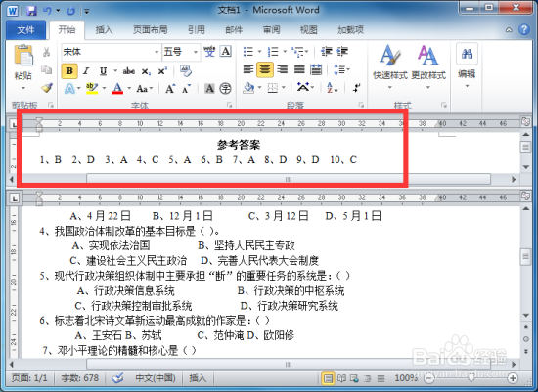The width and height of the screenshot is (538, 392).
Task: Toggle Italic formatting
Action: (86, 71)
